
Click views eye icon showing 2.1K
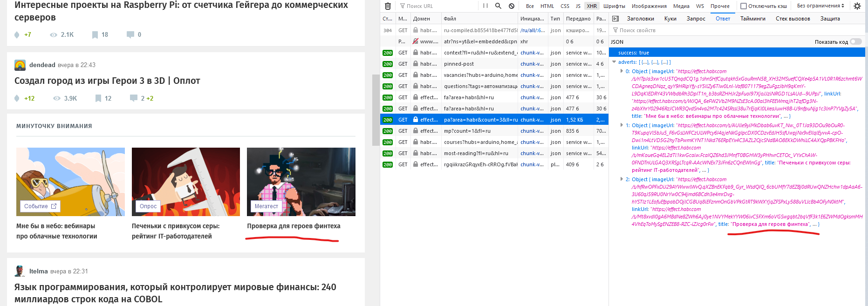tap(54, 34)
